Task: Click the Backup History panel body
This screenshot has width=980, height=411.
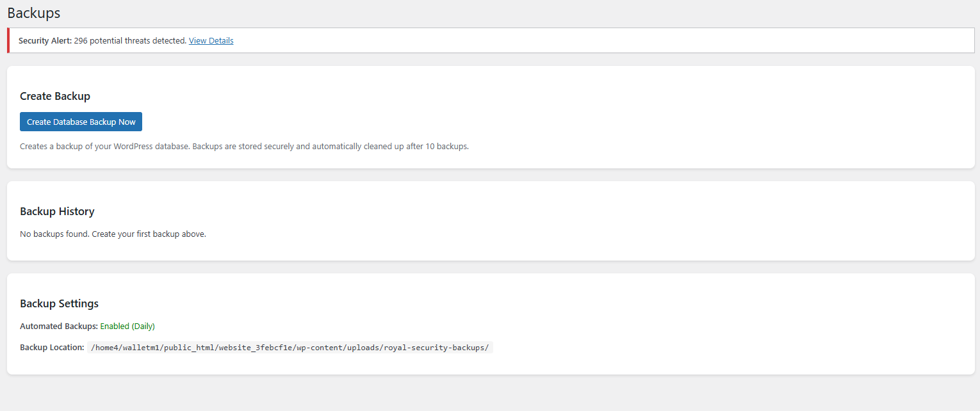Action: [490, 221]
